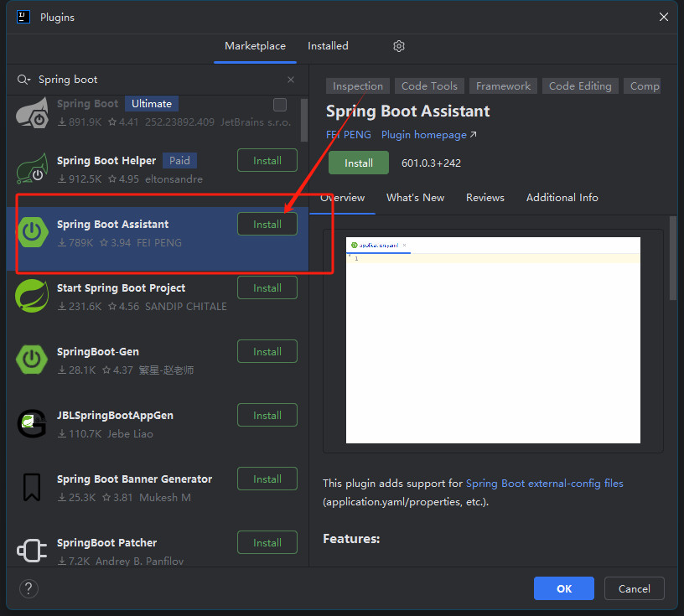Open the Additional Info tab
Viewport: 684px width, 616px height.
[562, 198]
